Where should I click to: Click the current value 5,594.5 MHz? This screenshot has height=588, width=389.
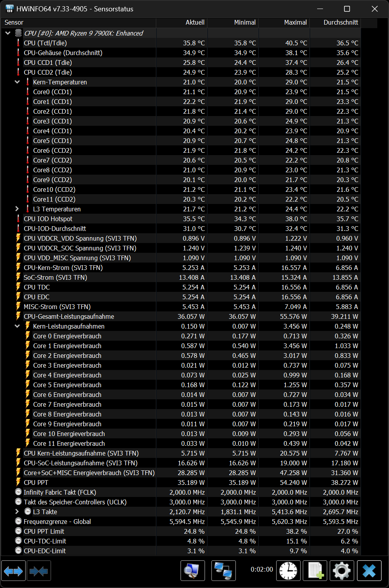click(187, 522)
